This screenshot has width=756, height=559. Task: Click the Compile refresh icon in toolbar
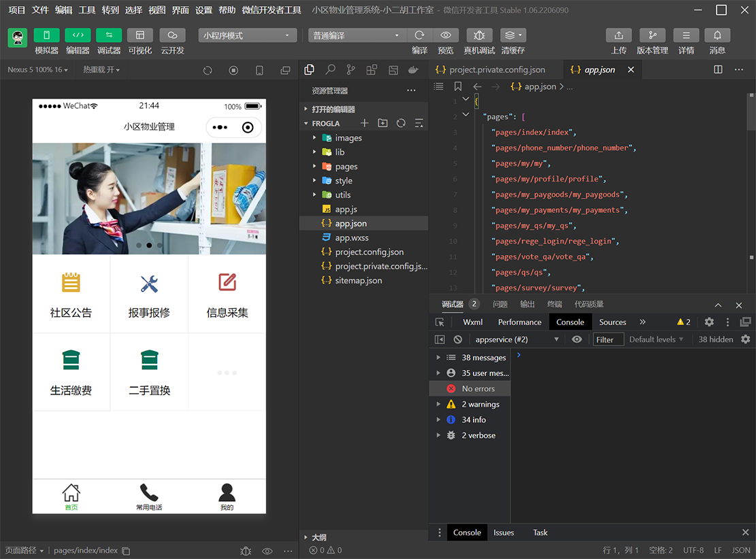coord(419,35)
